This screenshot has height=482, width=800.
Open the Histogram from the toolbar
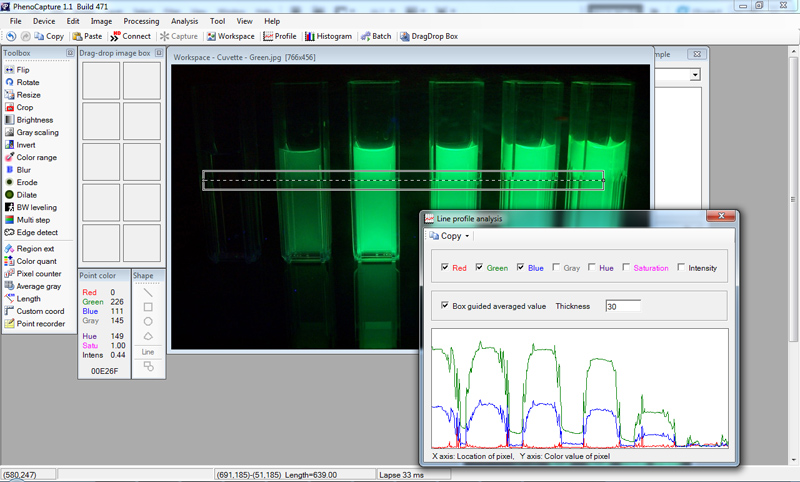click(329, 36)
